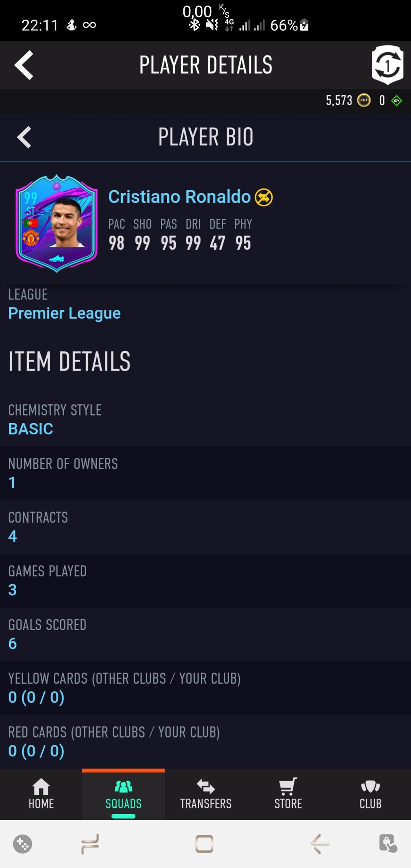Screen dimensions: 411x868
Task: Open Android recent apps button
Action: coord(90,844)
